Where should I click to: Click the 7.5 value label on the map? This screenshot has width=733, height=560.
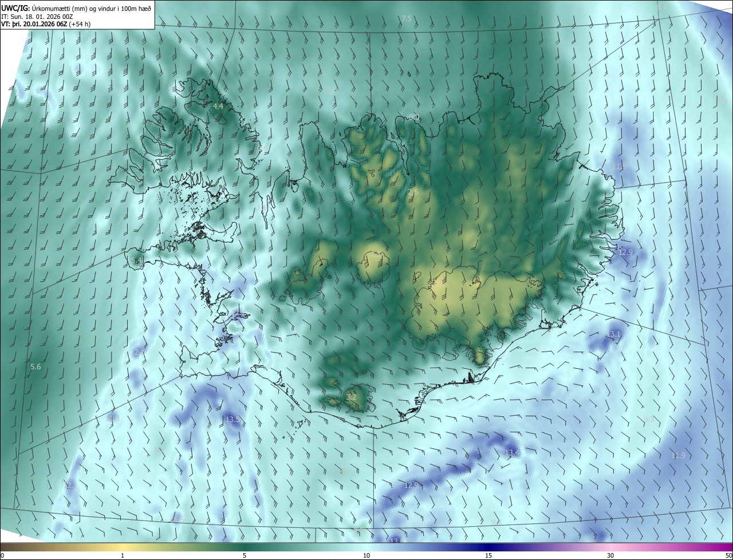point(407,19)
